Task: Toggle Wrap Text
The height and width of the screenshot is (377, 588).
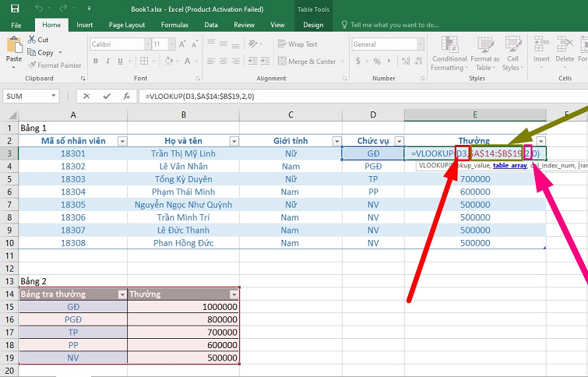Action: click(x=298, y=44)
